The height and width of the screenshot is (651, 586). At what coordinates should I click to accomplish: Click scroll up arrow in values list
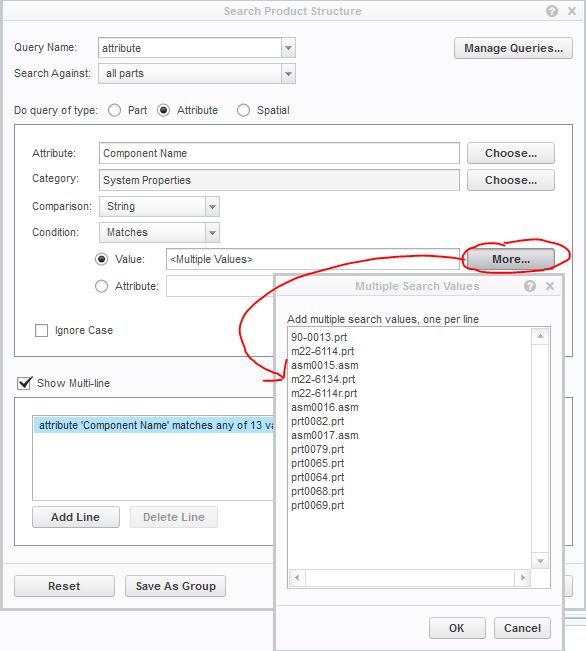point(540,336)
